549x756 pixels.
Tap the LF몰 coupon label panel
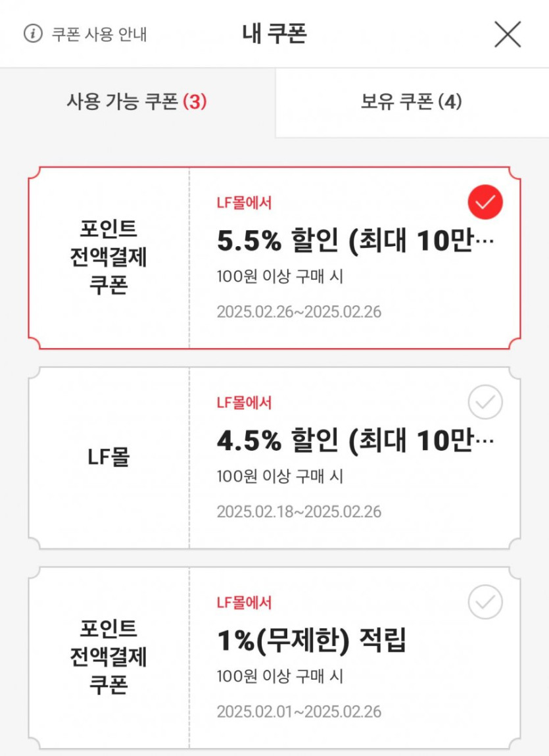tap(109, 458)
